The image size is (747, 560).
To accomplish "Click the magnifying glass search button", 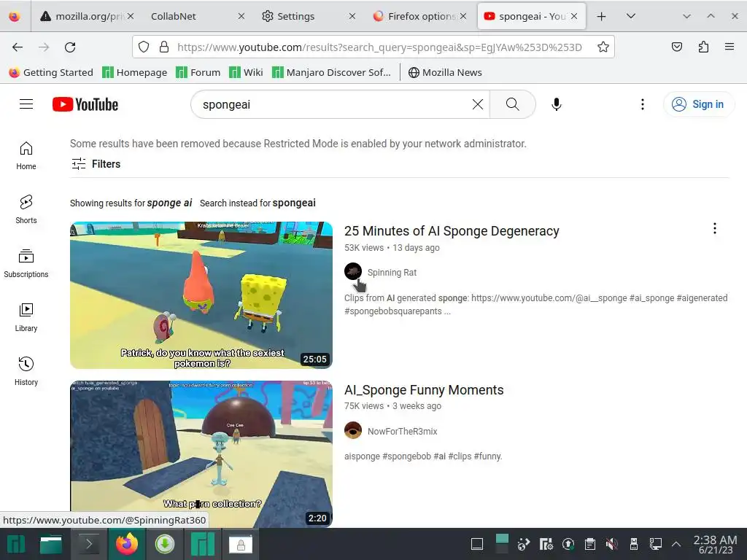I will 513,104.
